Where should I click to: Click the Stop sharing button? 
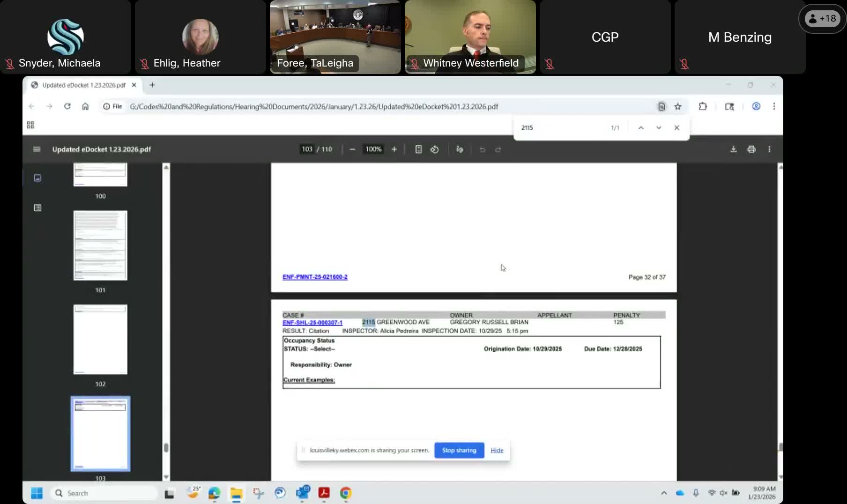point(459,450)
